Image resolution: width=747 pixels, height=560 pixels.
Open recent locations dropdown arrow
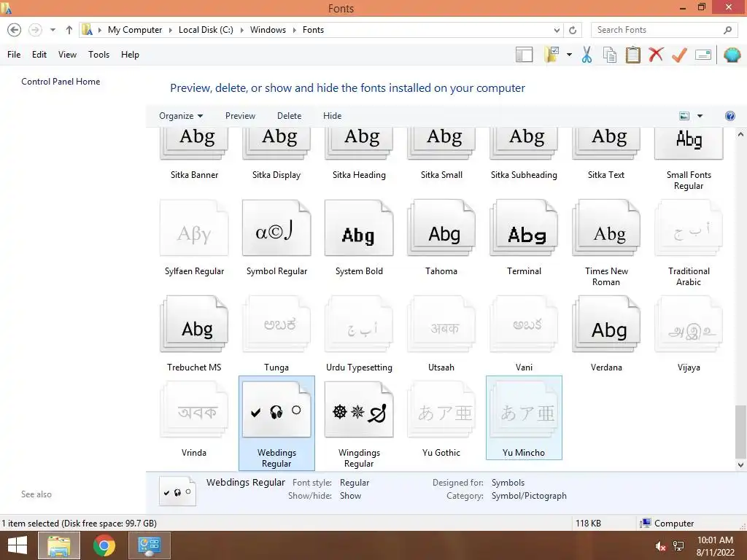point(53,30)
